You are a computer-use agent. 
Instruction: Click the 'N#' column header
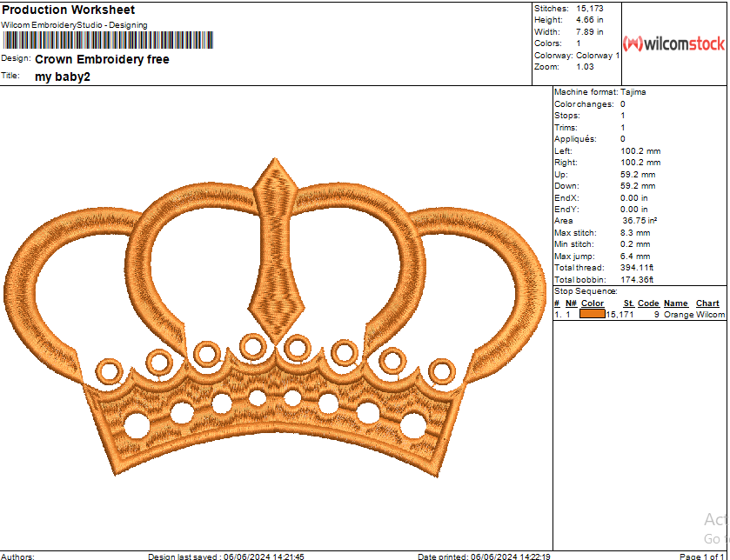[572, 303]
